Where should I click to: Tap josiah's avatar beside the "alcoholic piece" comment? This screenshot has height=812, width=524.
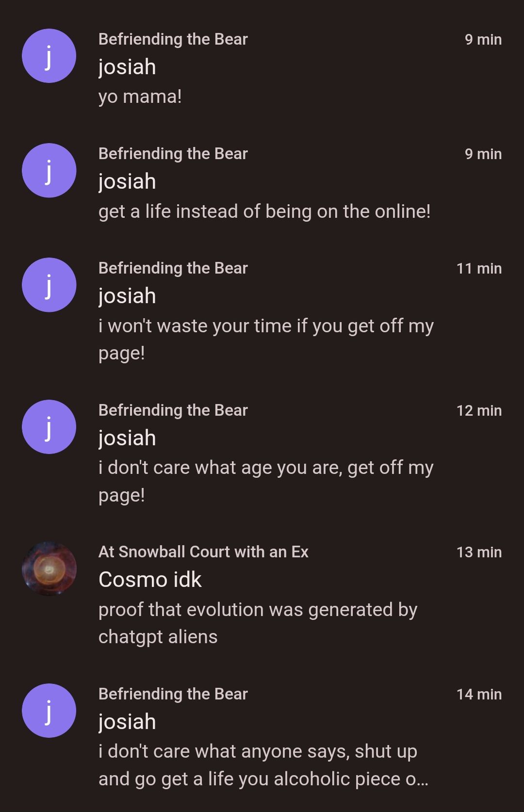(49, 711)
